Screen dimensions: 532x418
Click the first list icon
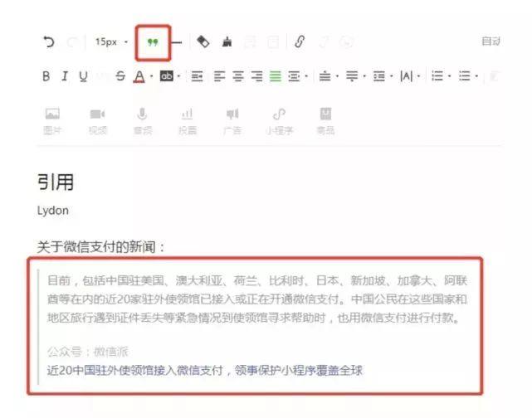click(437, 76)
